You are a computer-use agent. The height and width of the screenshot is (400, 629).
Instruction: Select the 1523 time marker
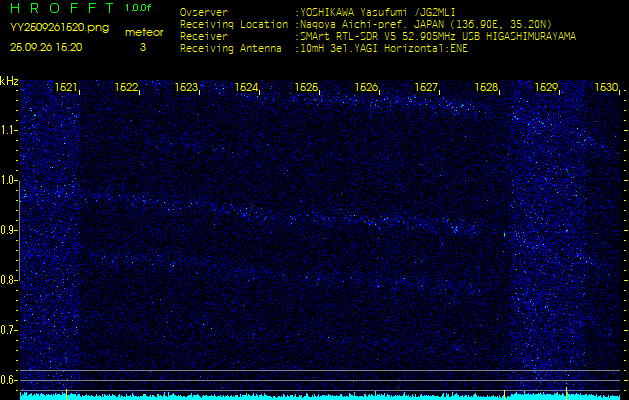(x=186, y=88)
